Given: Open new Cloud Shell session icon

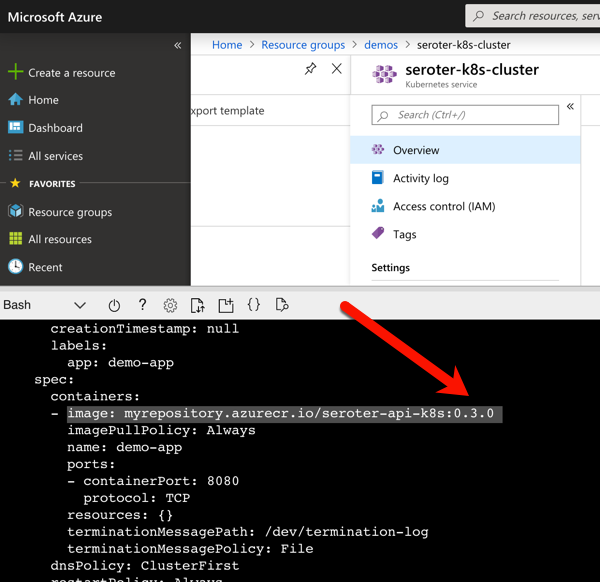Looking at the screenshot, I should click(226, 305).
